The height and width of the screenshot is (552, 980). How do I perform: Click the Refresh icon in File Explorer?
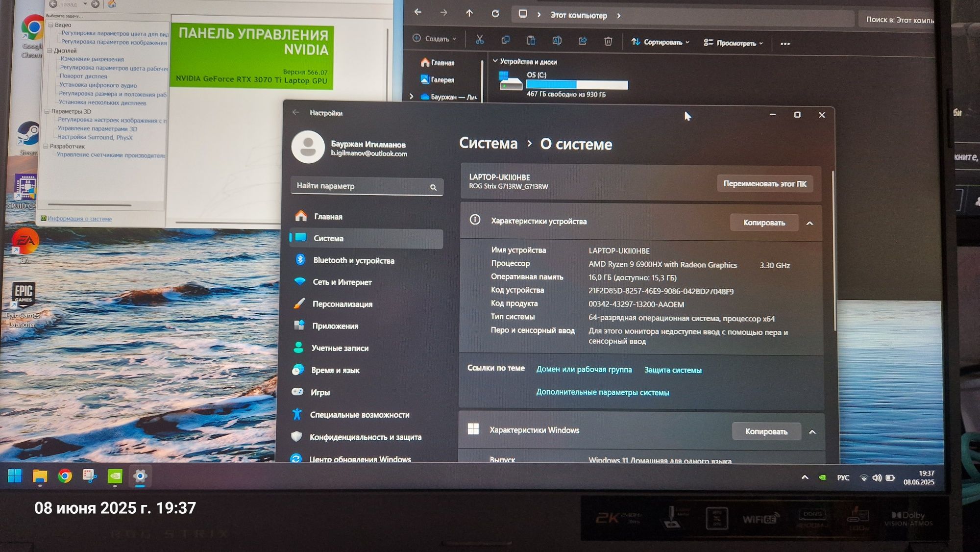click(495, 14)
